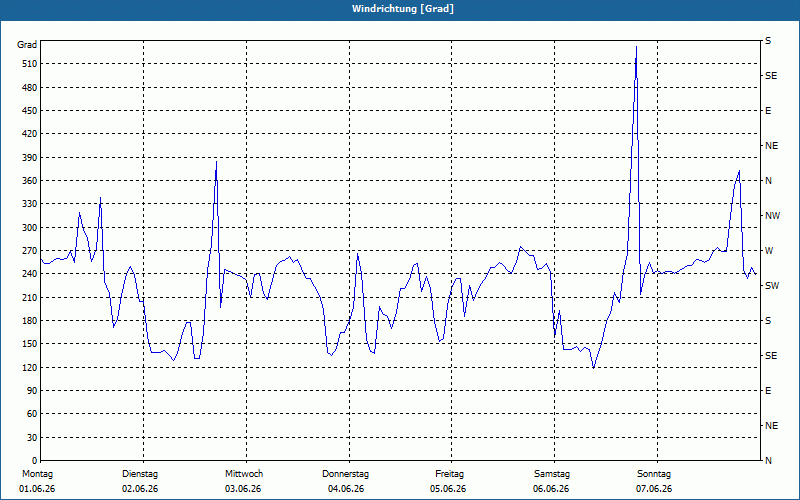Image resolution: width=800 pixels, height=500 pixels.
Task: Click the date '01.06.26'
Action: click(x=37, y=489)
